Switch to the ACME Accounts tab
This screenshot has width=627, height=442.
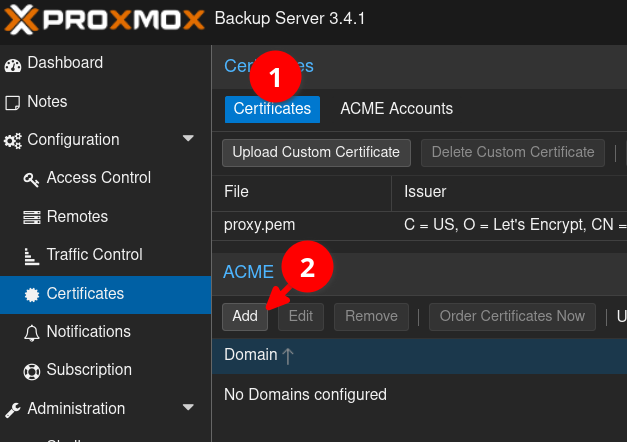coord(396,109)
